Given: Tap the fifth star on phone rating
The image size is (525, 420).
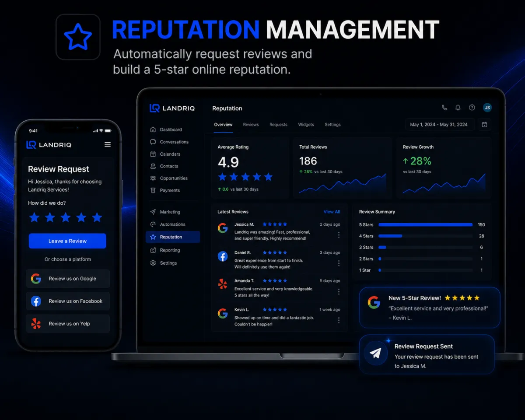Looking at the screenshot, I should point(97,217).
